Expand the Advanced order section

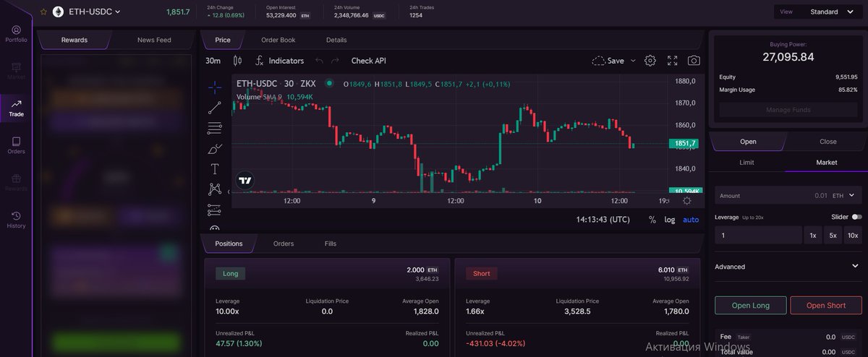coord(787,267)
